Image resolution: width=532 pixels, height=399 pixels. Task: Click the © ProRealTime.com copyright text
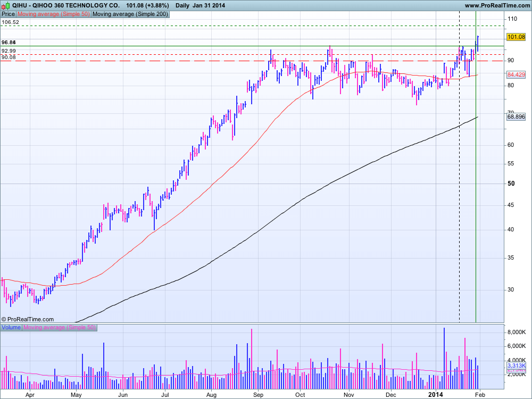(28, 319)
